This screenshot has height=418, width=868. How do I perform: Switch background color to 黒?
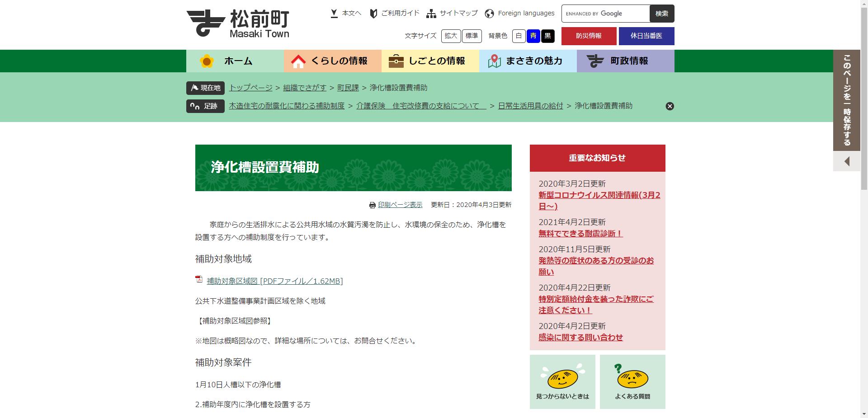(x=547, y=36)
